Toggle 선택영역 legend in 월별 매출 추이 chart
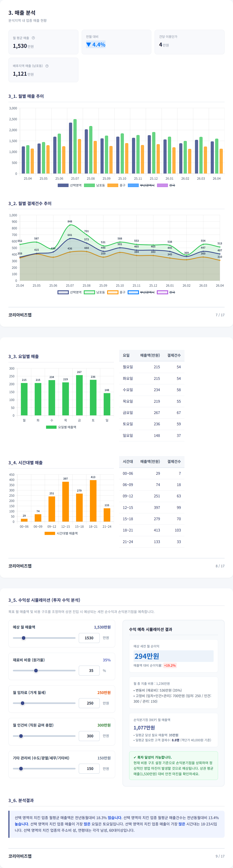Image resolution: width=233 pixels, height=868 pixels. point(70,185)
